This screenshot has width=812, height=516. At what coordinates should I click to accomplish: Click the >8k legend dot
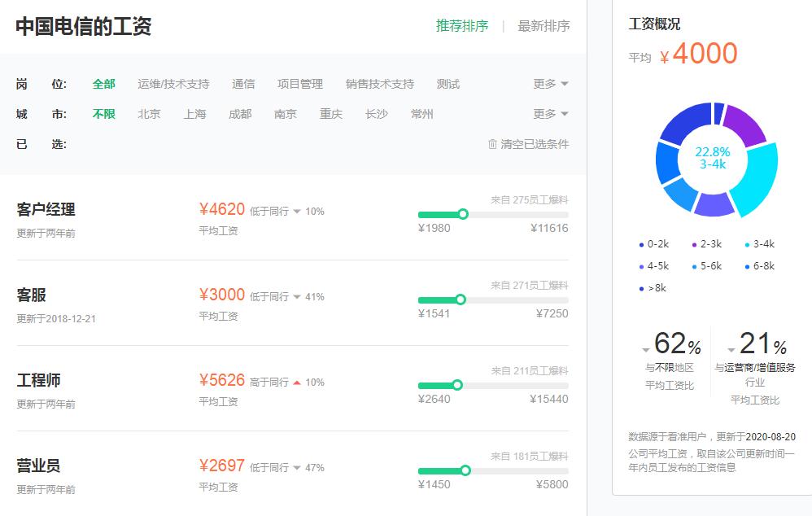point(642,287)
